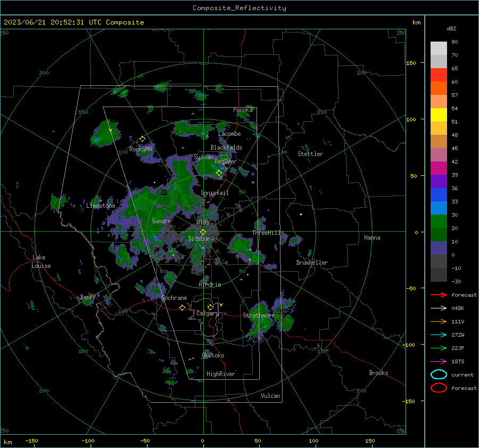Click the Vulcan city label
Image resolution: width=479 pixels, height=448 pixels.
click(x=270, y=396)
